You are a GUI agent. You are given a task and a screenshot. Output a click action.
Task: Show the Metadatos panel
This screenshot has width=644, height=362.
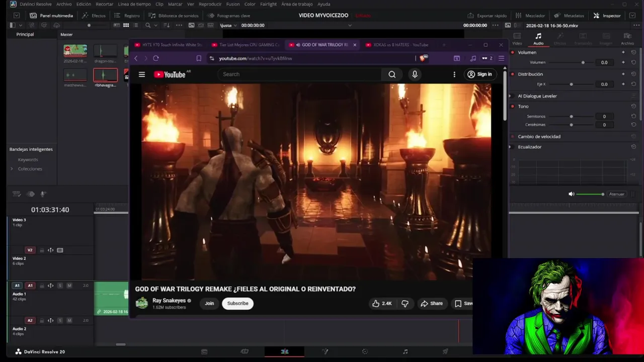569,16
